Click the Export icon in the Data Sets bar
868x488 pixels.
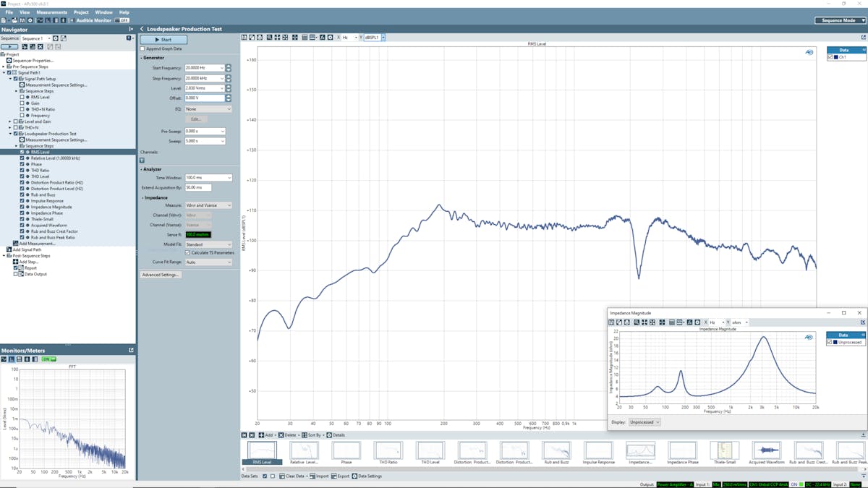(x=334, y=476)
